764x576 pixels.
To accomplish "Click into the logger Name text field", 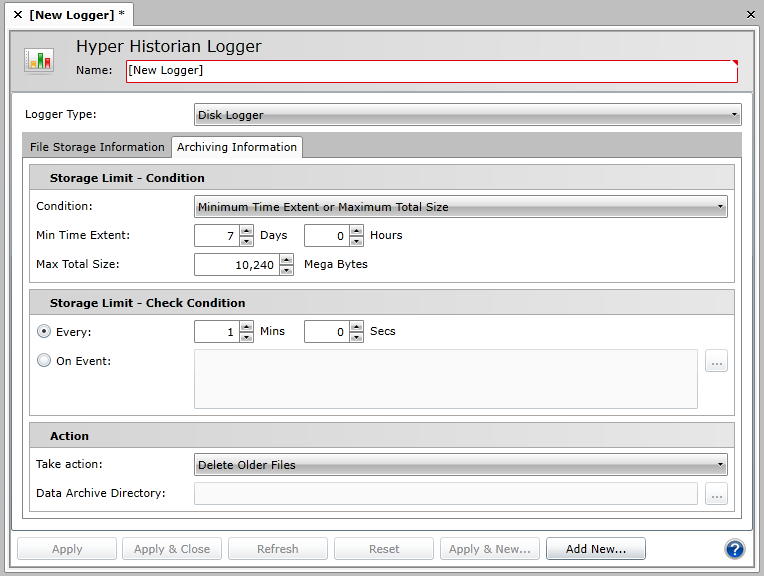I will [430, 71].
